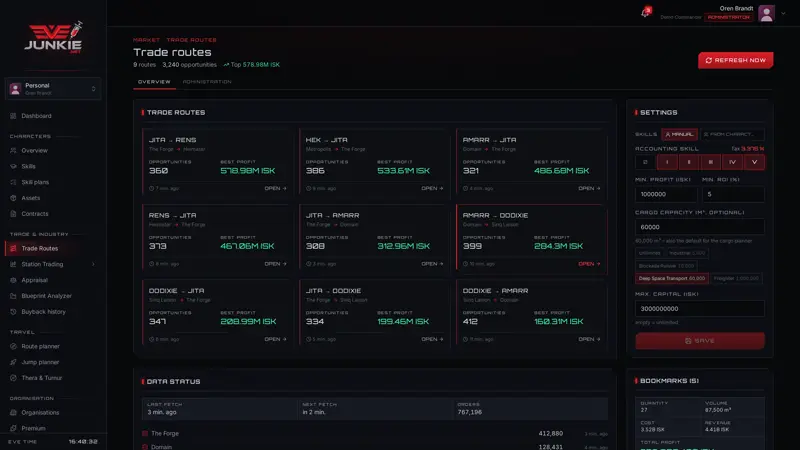Open the Amarr → Dodixie route
Viewport: 800px width, 450px height.
point(589,264)
